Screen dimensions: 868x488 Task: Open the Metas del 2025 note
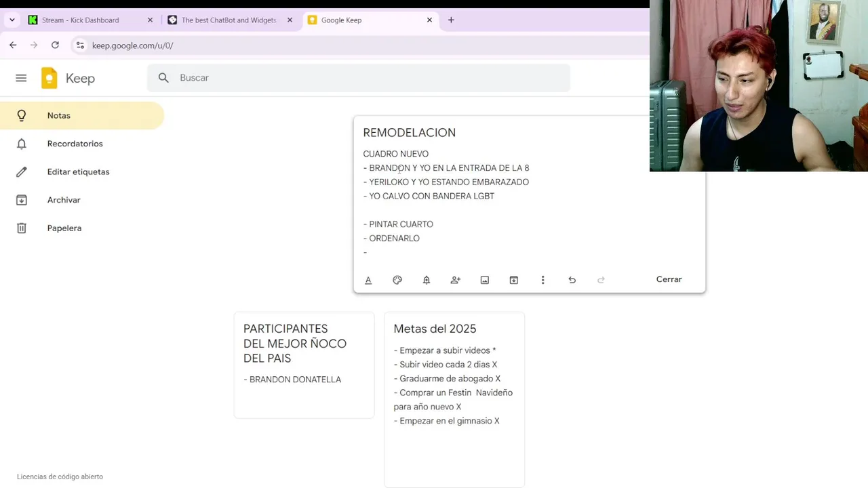point(454,400)
